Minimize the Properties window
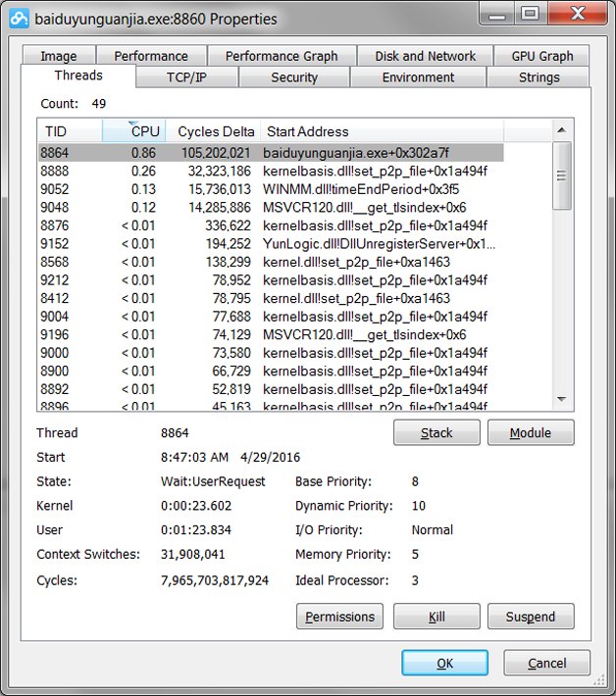Viewport: 616px width, 696px height. [x=497, y=14]
